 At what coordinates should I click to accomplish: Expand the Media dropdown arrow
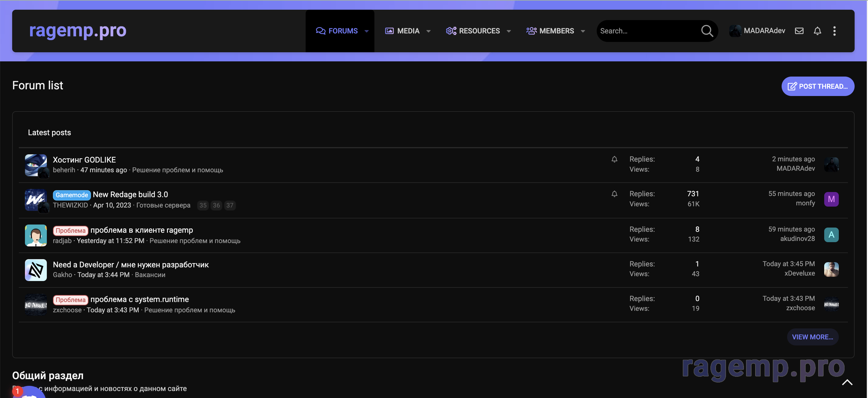(429, 31)
